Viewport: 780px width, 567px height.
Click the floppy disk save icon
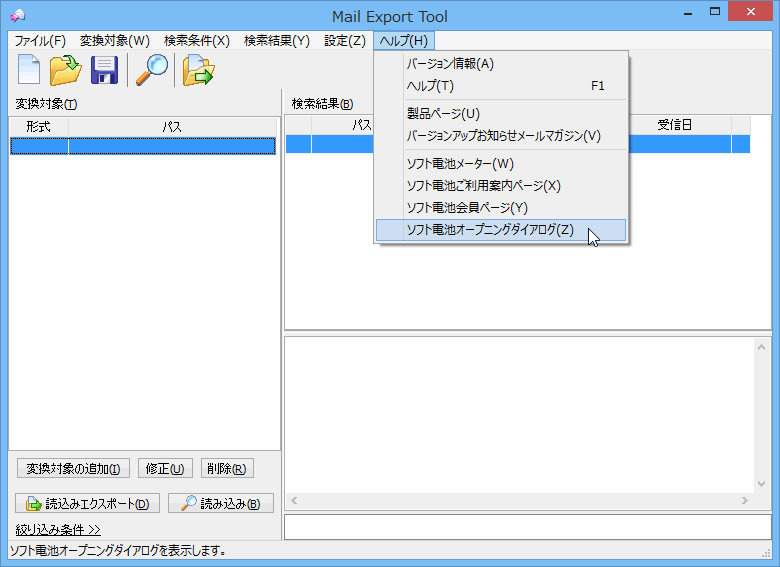105,70
